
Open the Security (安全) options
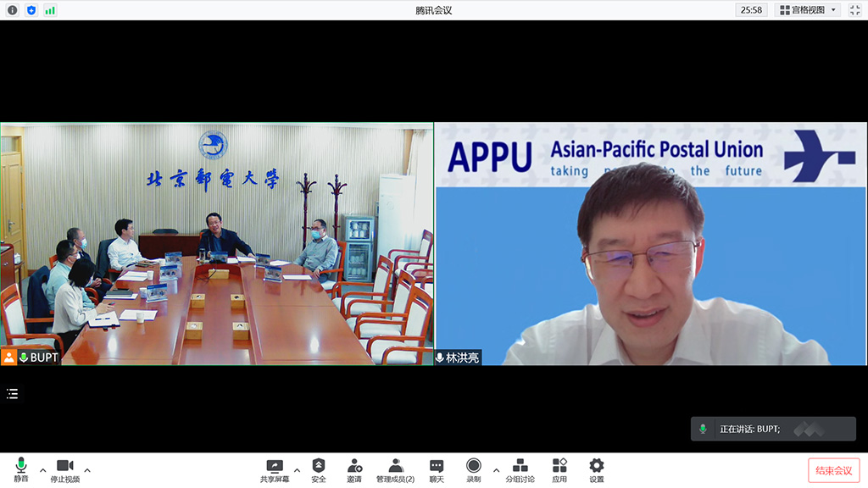tap(318, 470)
